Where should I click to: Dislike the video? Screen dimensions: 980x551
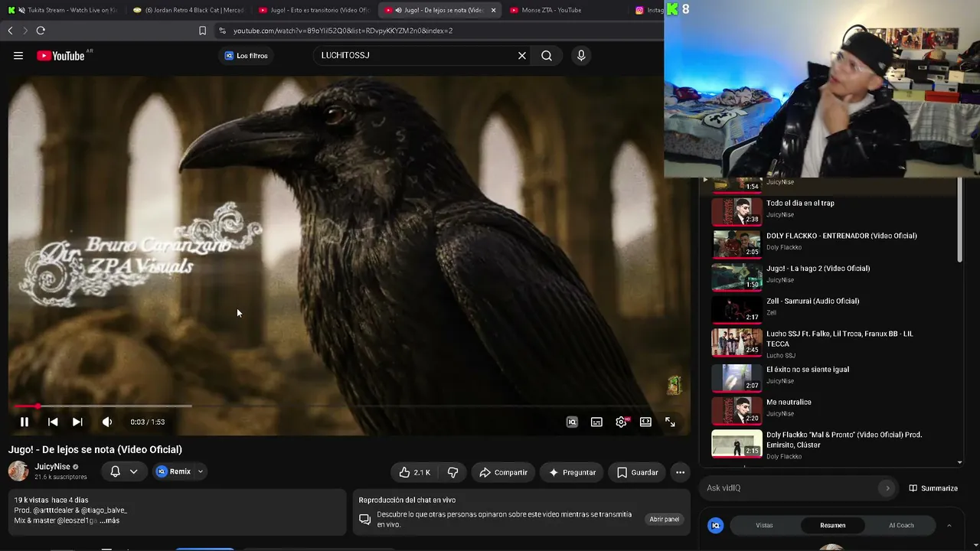coord(452,472)
